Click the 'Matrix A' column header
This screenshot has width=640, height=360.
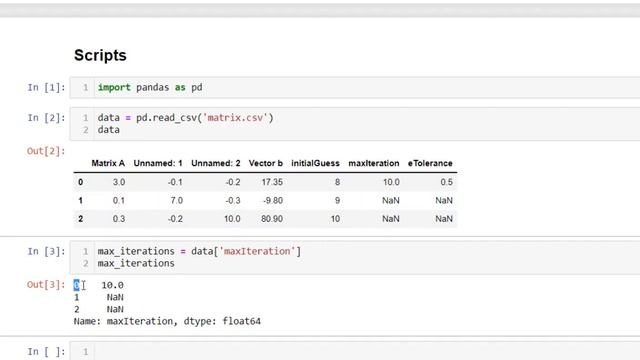108,163
